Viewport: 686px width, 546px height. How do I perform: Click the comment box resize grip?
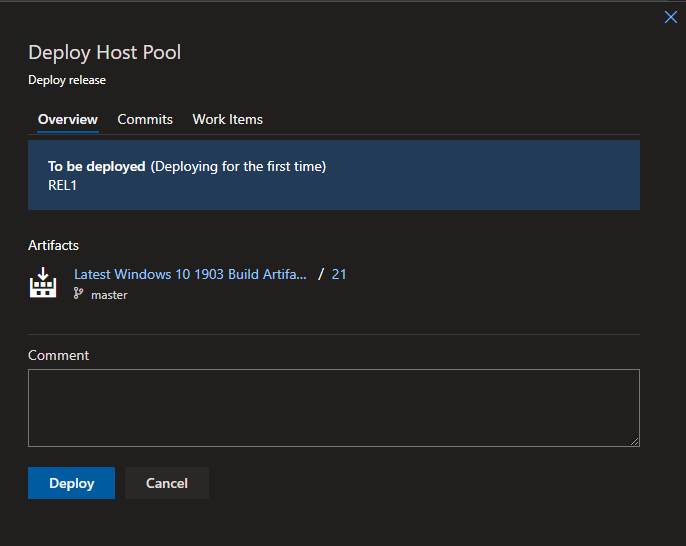pos(635,442)
